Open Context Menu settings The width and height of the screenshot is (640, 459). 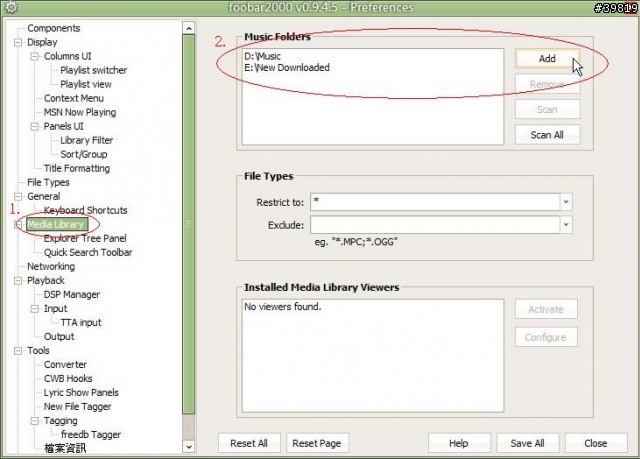coord(74,98)
